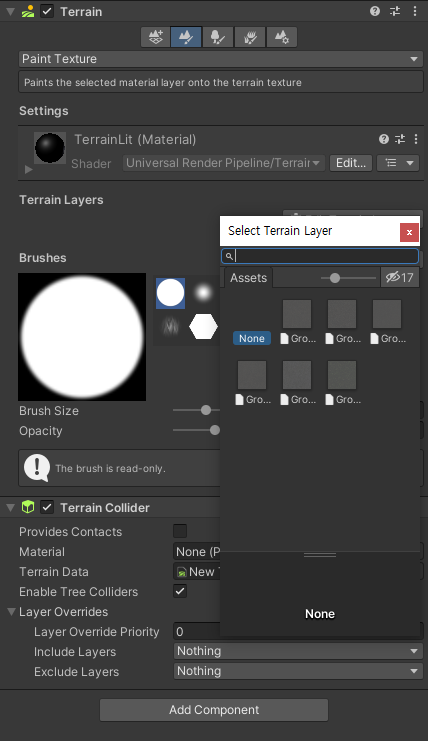Open help for the TerrainLit material

tap(384, 139)
